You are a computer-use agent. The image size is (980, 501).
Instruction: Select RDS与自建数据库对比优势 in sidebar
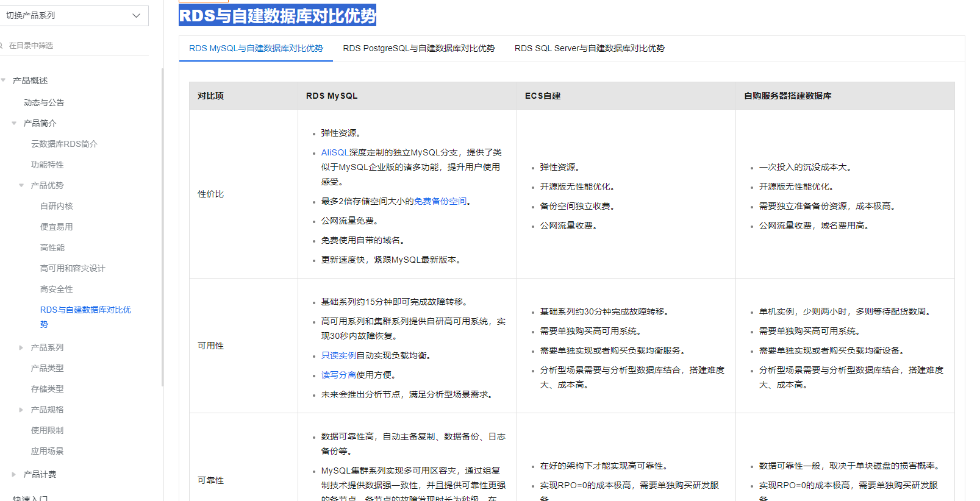click(85, 317)
